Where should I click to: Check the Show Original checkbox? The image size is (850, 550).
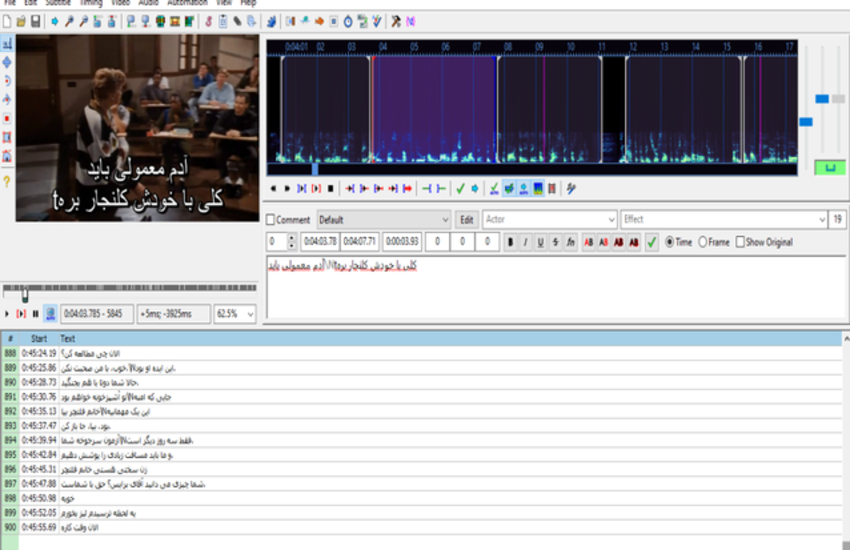(740, 242)
